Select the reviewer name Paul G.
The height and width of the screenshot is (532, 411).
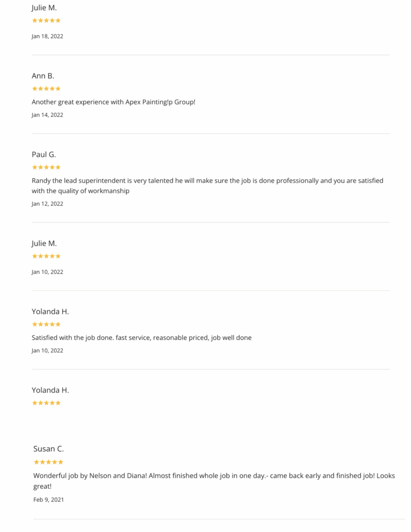click(44, 154)
